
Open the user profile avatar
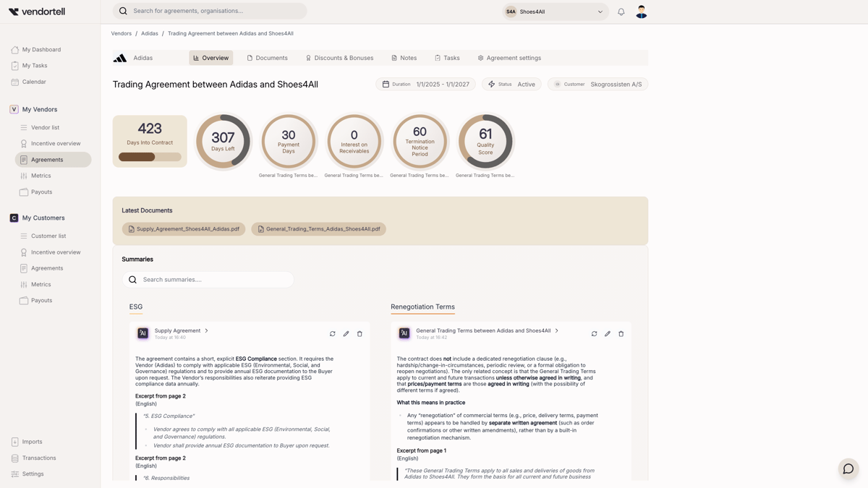(x=642, y=12)
